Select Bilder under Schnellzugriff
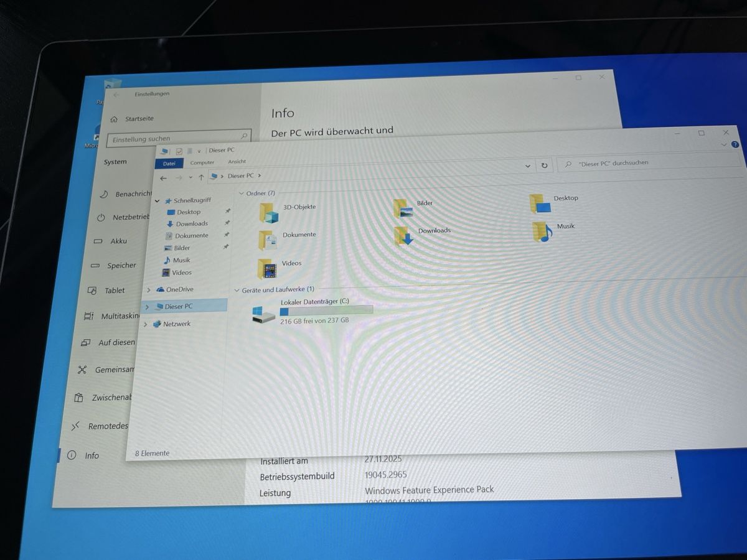 (177, 248)
